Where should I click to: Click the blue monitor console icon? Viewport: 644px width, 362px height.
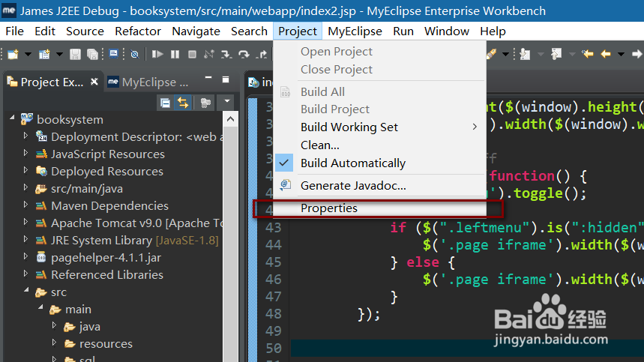point(114,54)
